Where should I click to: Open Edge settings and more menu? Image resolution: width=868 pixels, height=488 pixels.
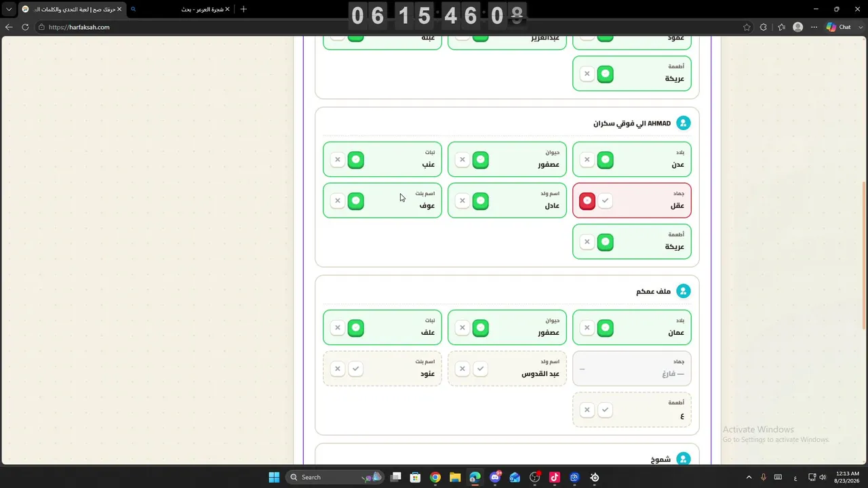coord(814,27)
